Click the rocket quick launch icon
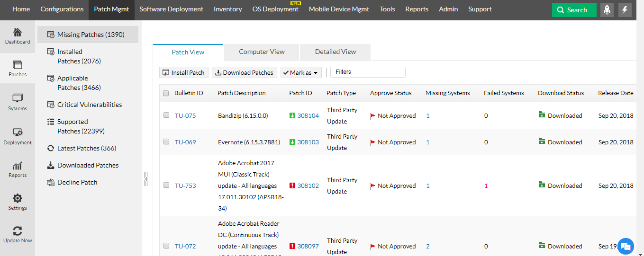This screenshot has width=644, height=256. pos(607,9)
